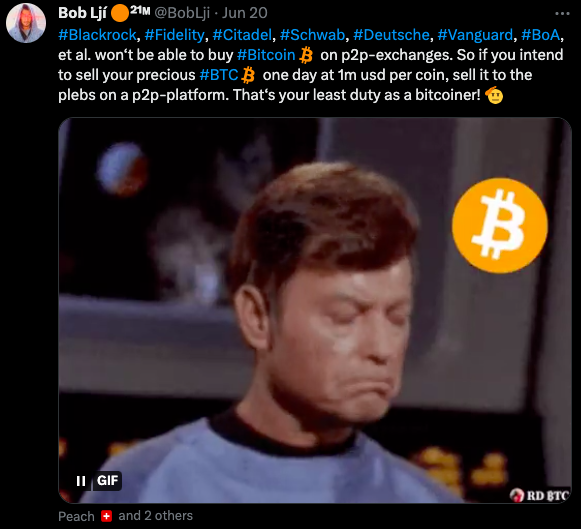Viewport: 581px width, 529px height.
Task: Click the GIF label badge
Action: click(107, 481)
